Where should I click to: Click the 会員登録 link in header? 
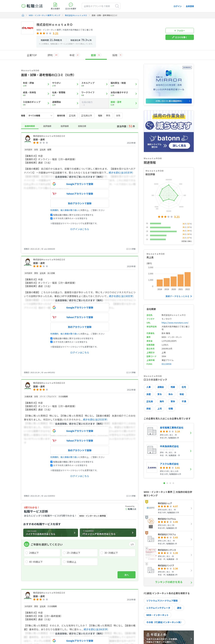(x=190, y=6)
